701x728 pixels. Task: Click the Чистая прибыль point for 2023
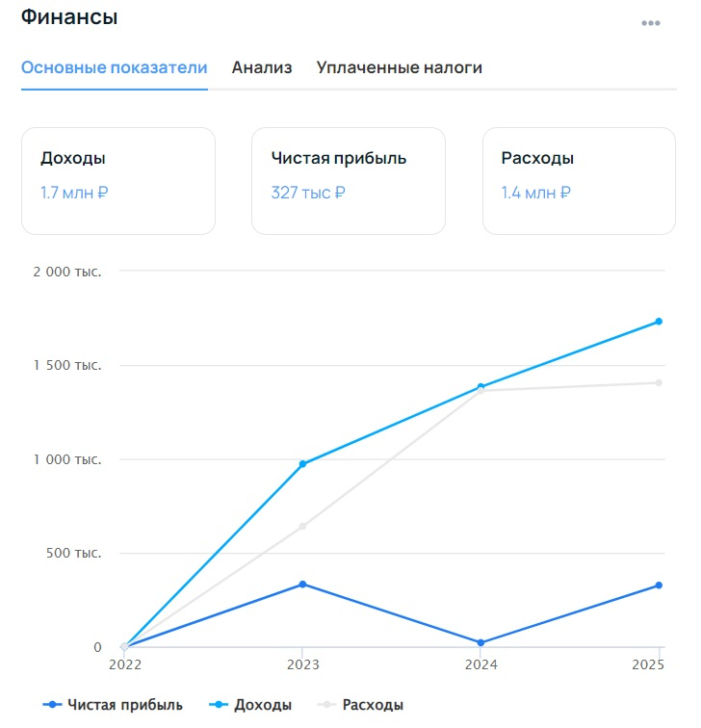coord(302,585)
